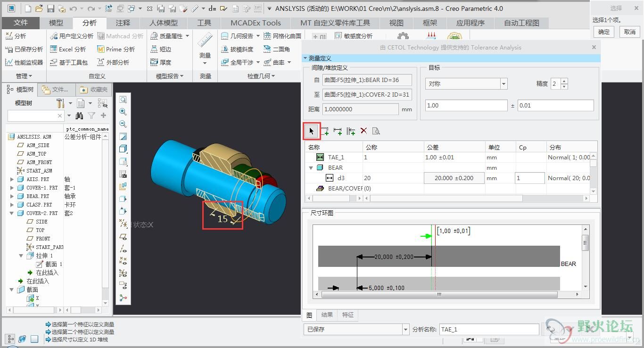Expand the AXIS.PRT tree node

pos(12,179)
